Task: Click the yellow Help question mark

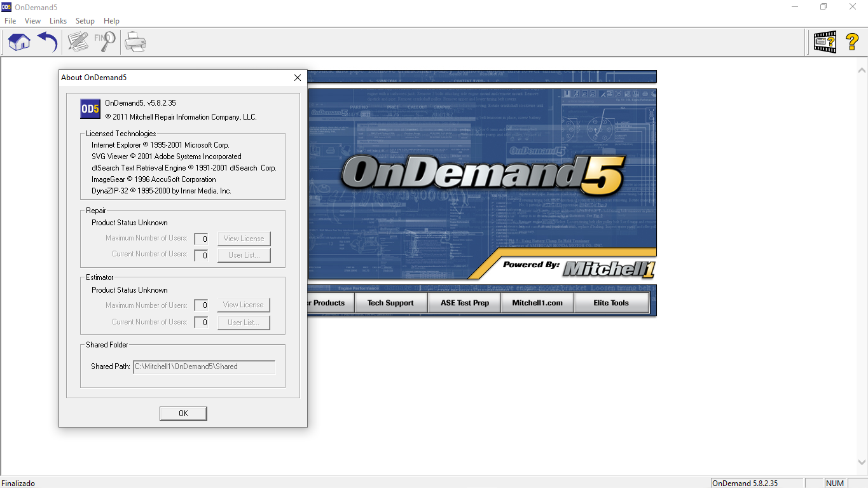Action: click(852, 42)
